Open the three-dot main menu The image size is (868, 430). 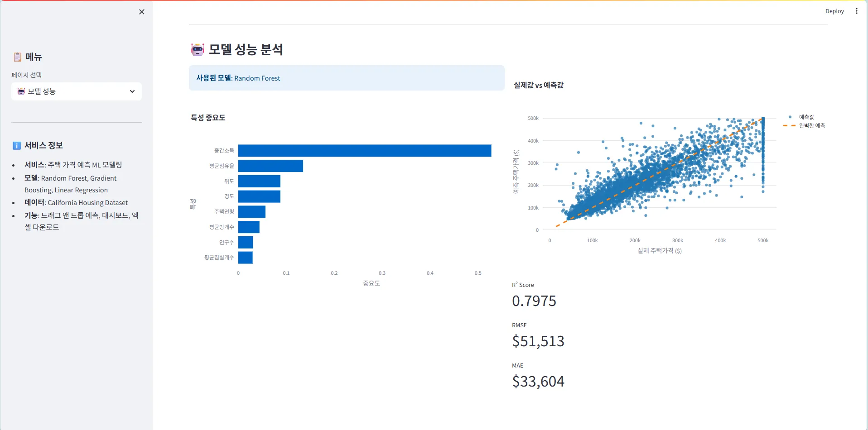click(856, 11)
